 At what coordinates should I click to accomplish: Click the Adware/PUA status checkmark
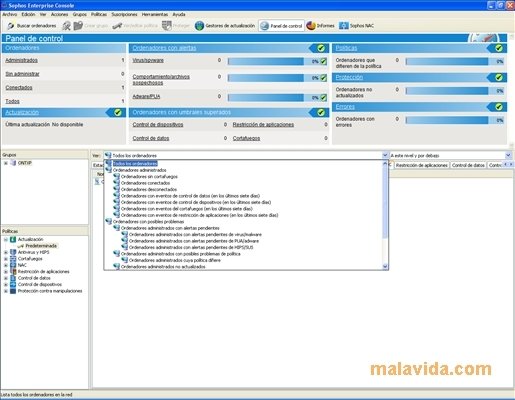[x=323, y=97]
